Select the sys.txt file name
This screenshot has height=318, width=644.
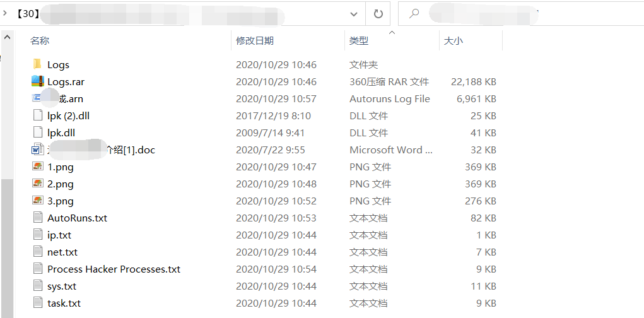point(62,286)
